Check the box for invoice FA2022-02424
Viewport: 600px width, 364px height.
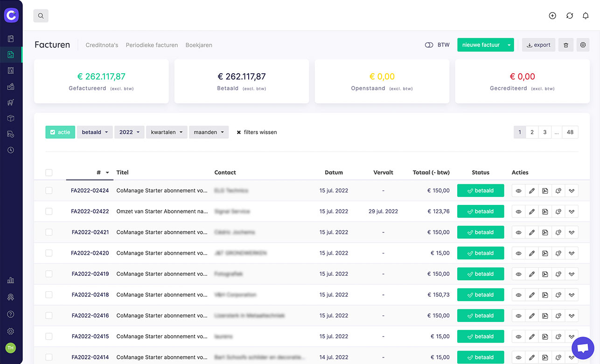click(x=49, y=190)
